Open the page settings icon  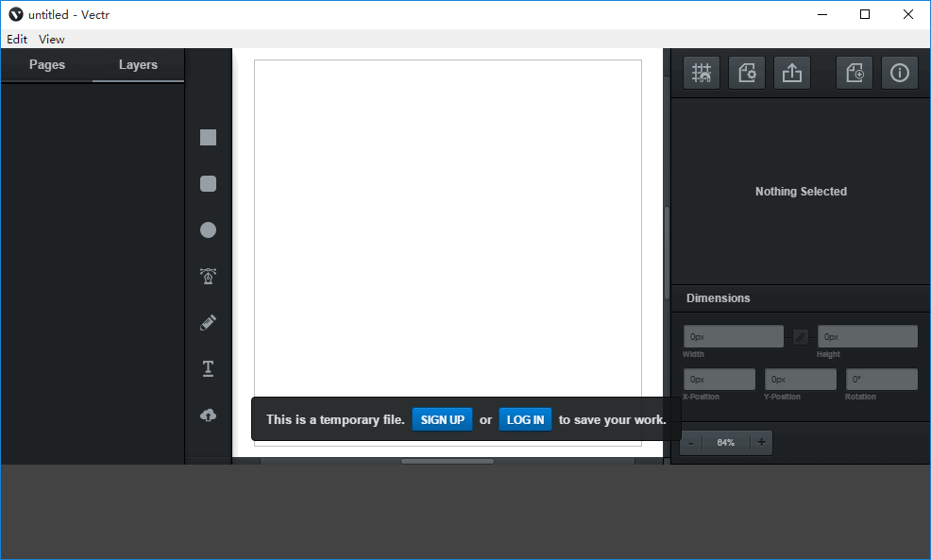point(747,73)
